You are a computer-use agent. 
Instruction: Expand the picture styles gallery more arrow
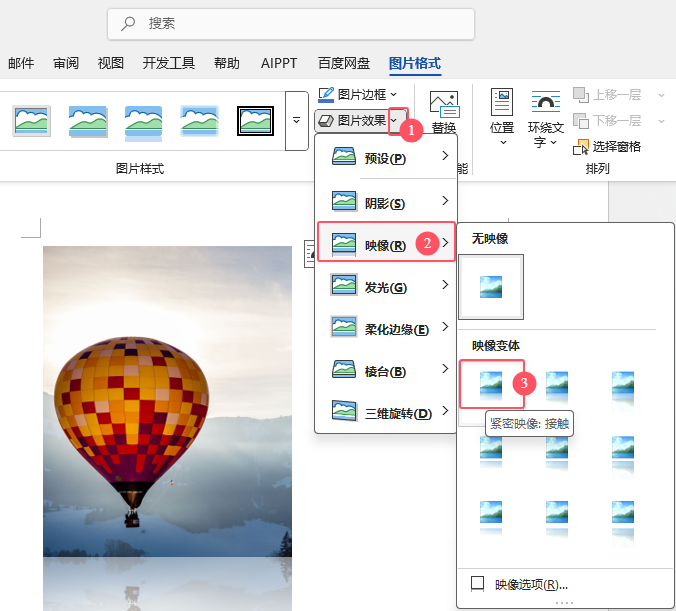click(x=296, y=121)
